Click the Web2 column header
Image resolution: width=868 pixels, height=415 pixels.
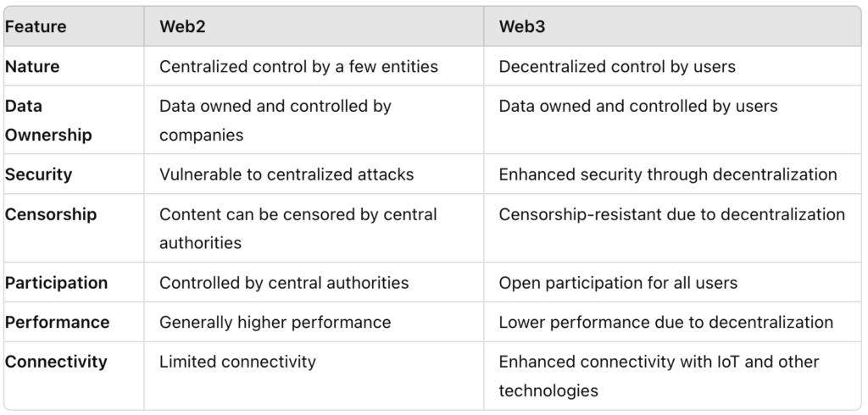[183, 26]
